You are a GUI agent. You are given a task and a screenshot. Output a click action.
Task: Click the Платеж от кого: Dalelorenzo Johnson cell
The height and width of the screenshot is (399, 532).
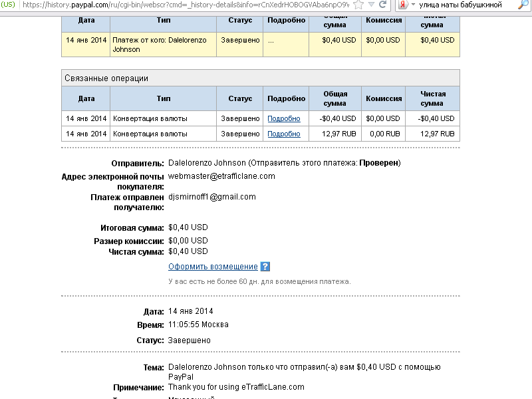[163, 45]
